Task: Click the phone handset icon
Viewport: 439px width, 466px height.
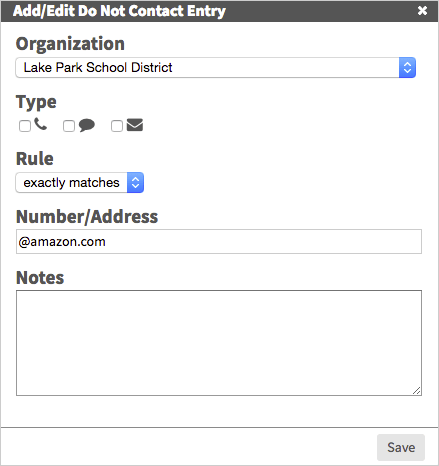Action: click(x=40, y=124)
